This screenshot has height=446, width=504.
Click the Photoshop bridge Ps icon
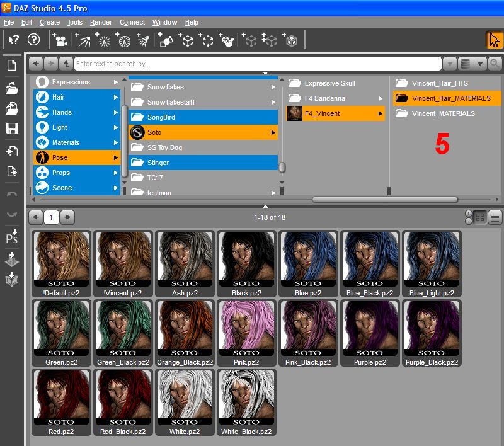coord(12,237)
